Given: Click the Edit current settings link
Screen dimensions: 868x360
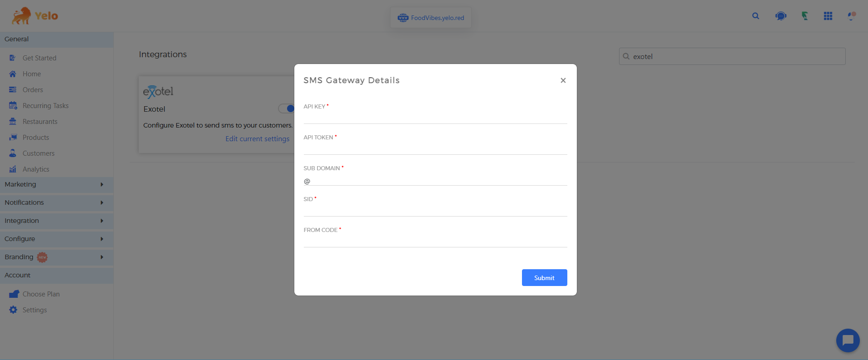Looking at the screenshot, I should pos(257,139).
